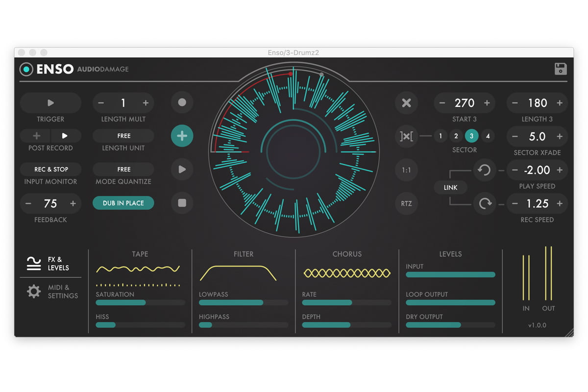Adjust the Dry Output level slider

coord(451,325)
